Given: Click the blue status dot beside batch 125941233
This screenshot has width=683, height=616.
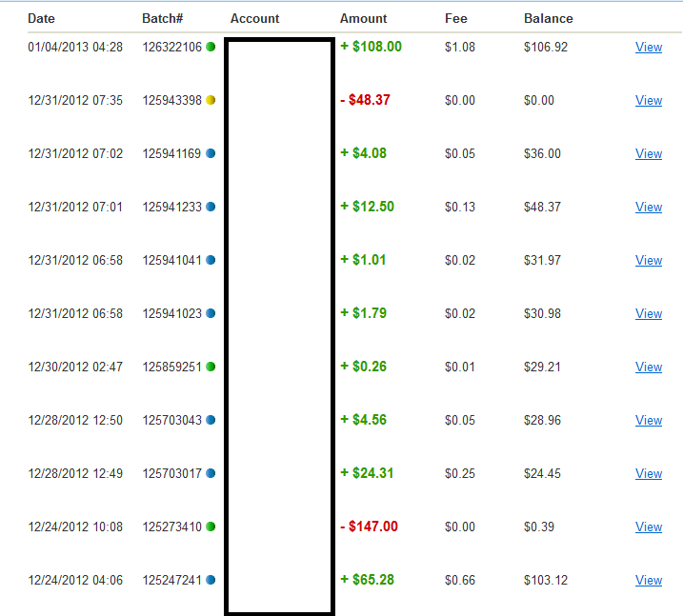Looking at the screenshot, I should click(211, 207).
